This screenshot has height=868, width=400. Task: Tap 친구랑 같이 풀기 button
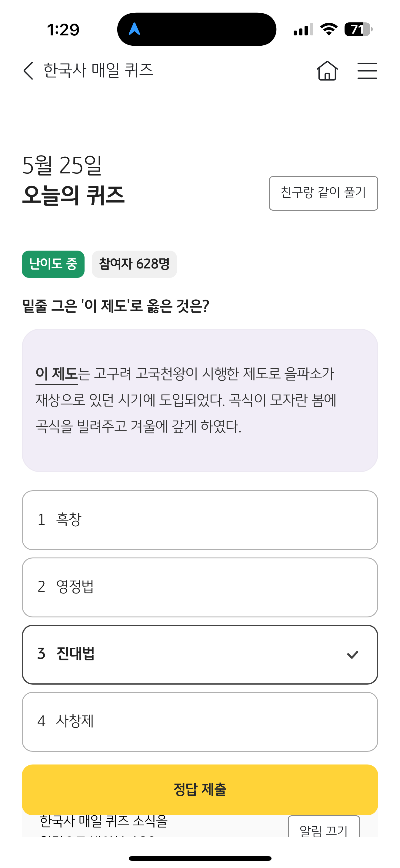click(323, 193)
